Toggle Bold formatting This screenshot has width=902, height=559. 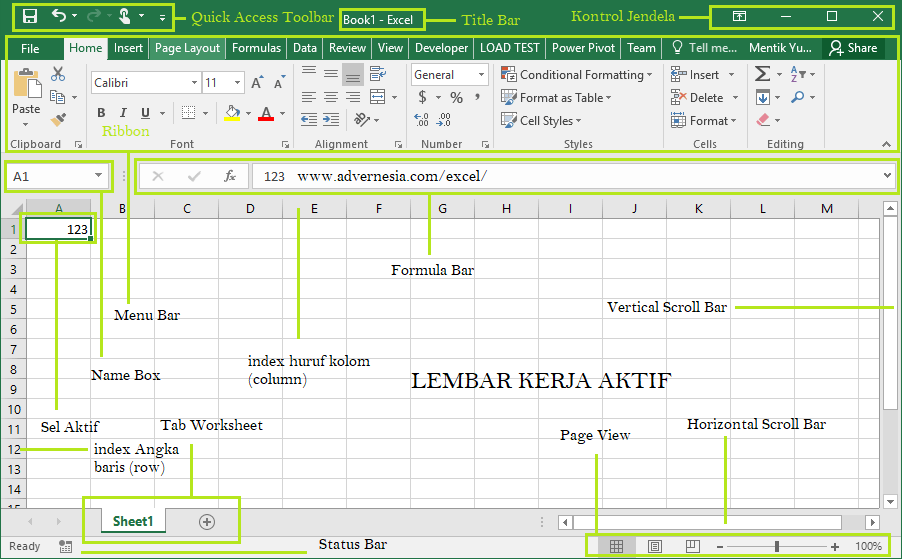click(101, 113)
